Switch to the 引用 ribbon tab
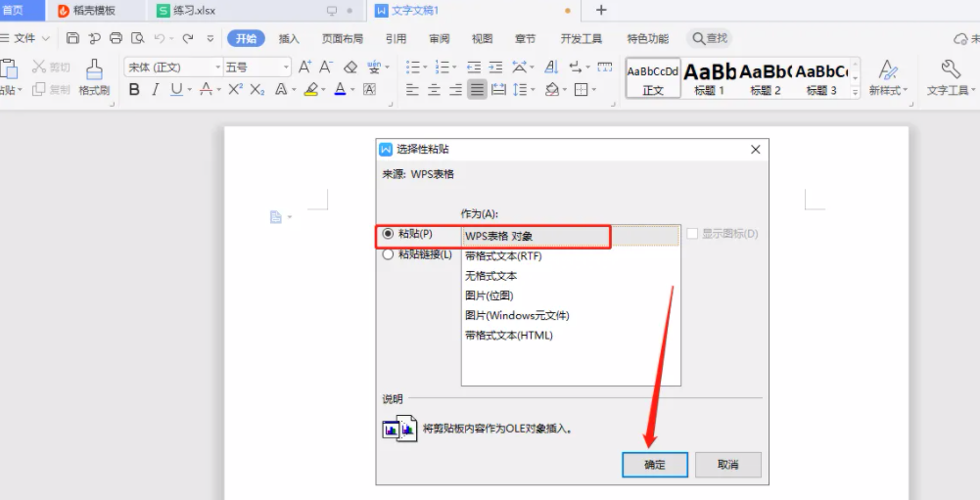The width and height of the screenshot is (980, 500). (x=396, y=39)
